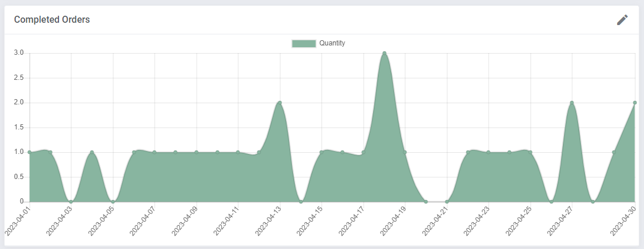The width and height of the screenshot is (644, 249).
Task: Click the 2023-04-15 x-axis label
Action: tap(311, 220)
